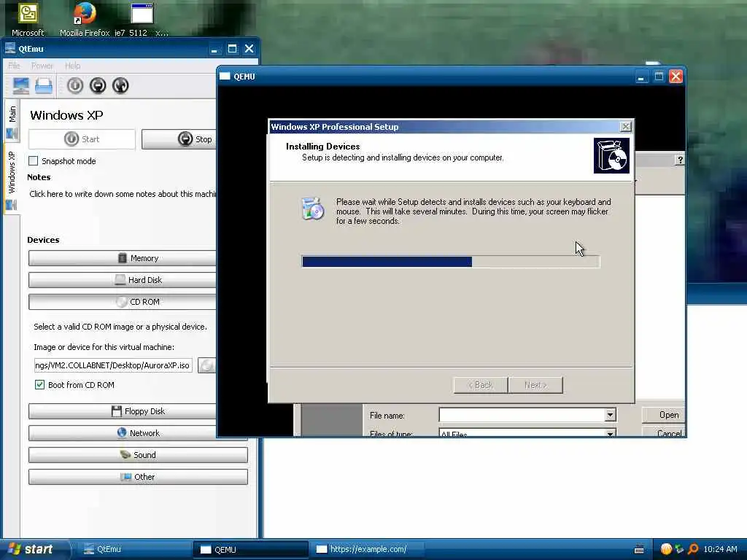
Task: Expand the Sound device section
Action: [x=138, y=455]
